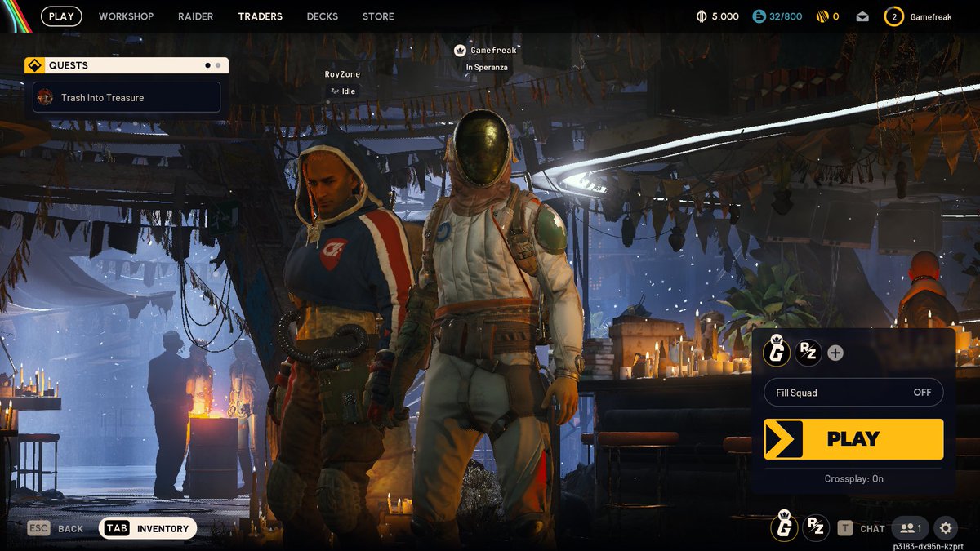Click the G avatar in bottom bar
Viewport: 980px width, 551px height.
784,526
